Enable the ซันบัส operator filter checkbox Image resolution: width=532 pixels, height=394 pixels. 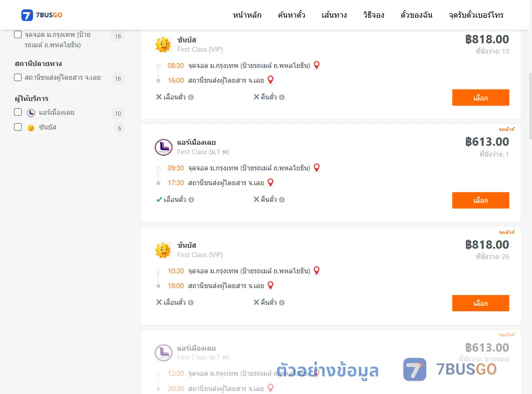pyautogui.click(x=18, y=127)
